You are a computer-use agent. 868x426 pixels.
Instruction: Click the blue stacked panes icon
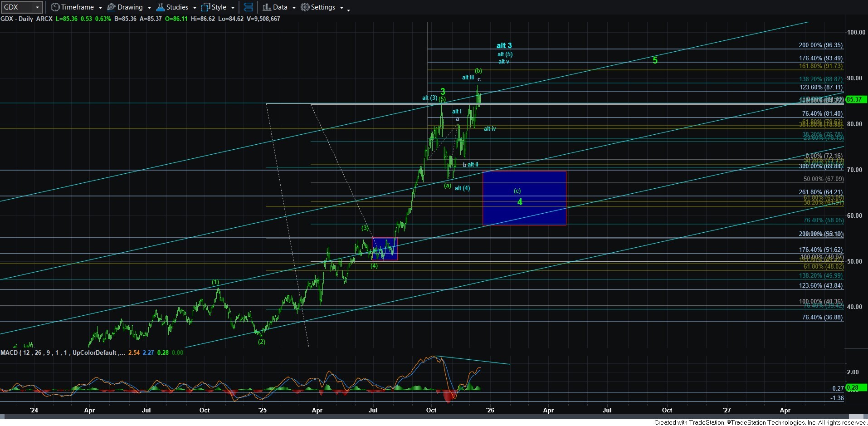coord(248,7)
